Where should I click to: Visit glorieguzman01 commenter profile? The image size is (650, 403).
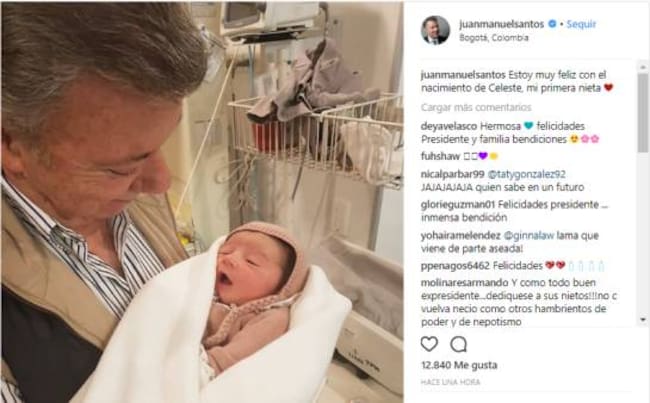[458, 205]
